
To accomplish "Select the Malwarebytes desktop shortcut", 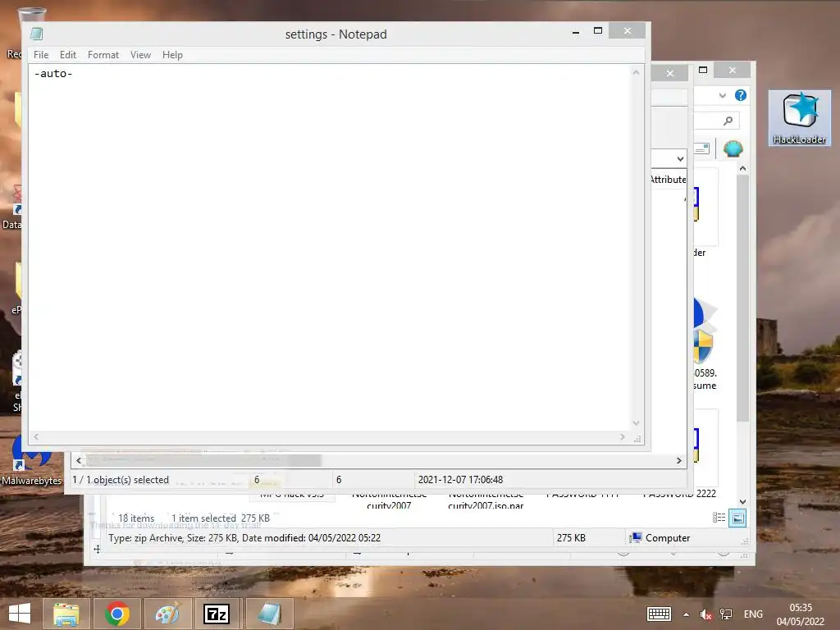I will pos(31,461).
